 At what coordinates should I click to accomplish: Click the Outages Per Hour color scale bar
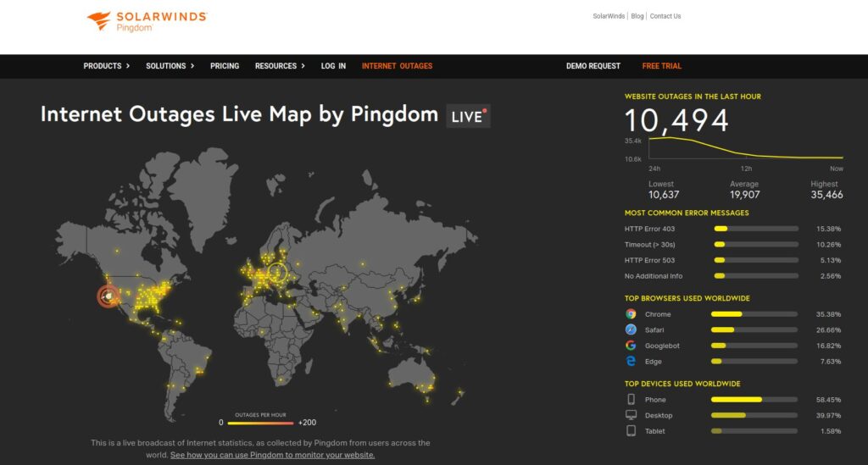[x=260, y=423]
